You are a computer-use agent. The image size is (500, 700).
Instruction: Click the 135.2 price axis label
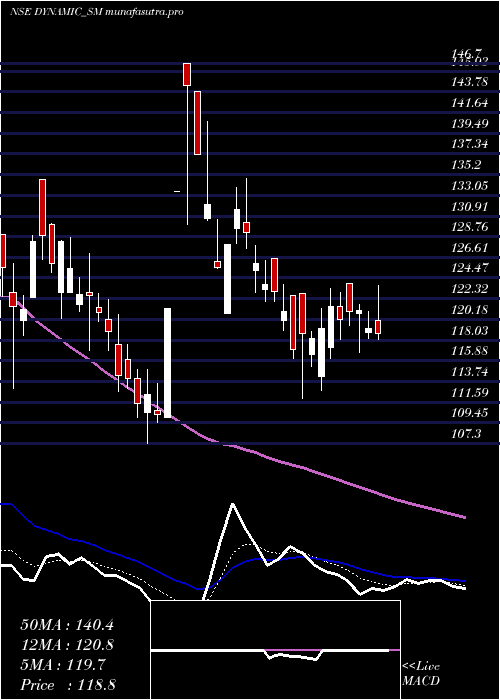click(x=467, y=165)
